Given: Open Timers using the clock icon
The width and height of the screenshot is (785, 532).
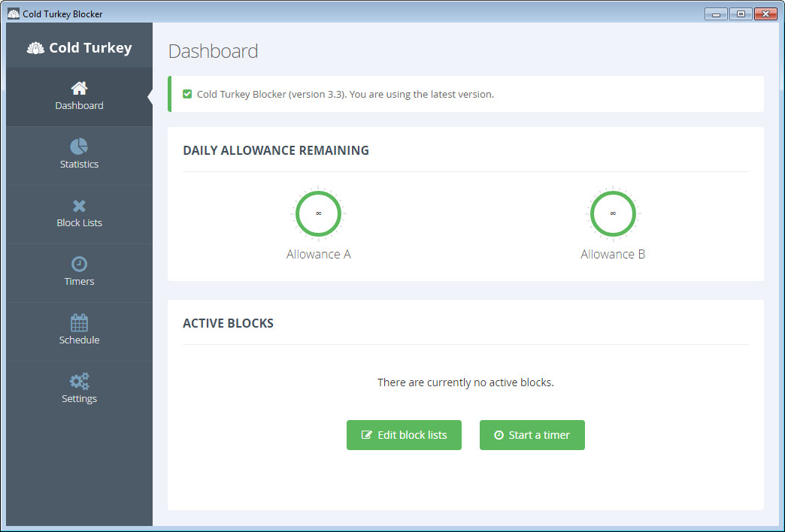Looking at the screenshot, I should pyautogui.click(x=79, y=264).
